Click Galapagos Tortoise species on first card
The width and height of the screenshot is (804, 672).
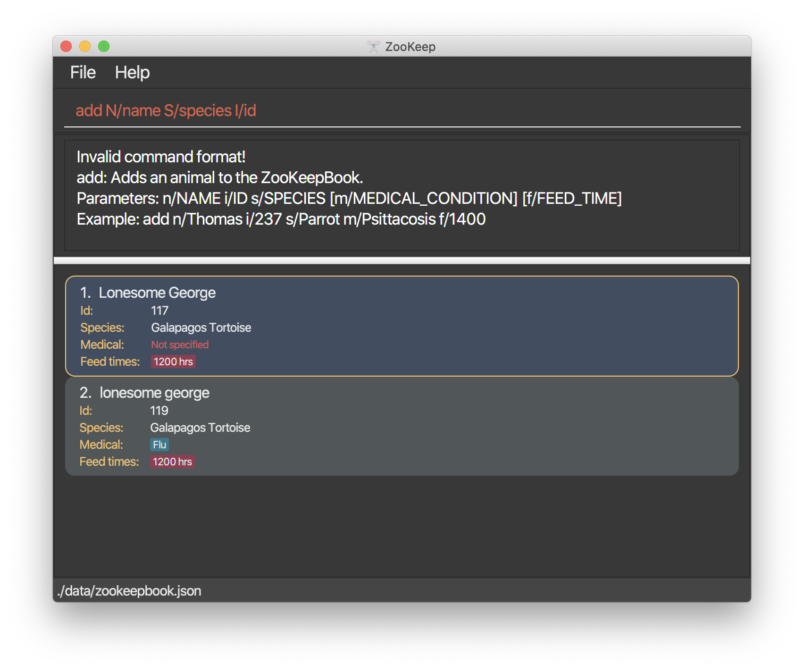pos(201,328)
